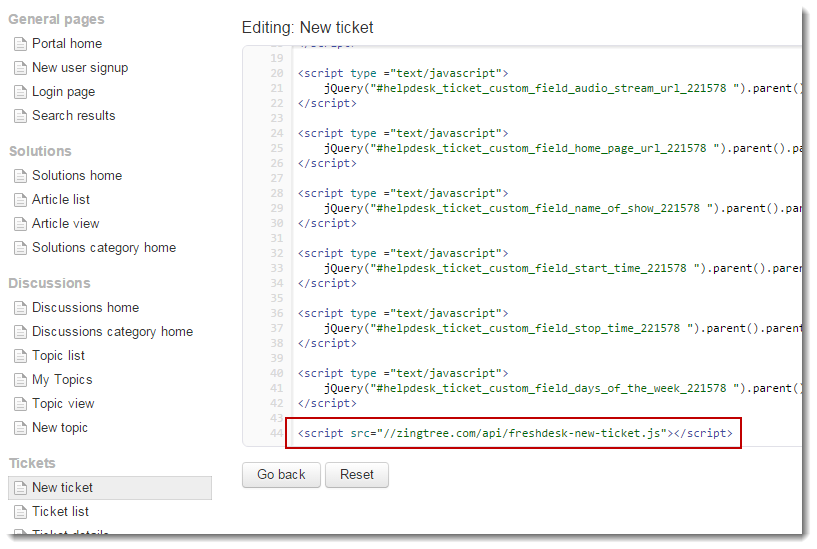Click the Tickets section header
The height and width of the screenshot is (549, 817).
[32, 464]
